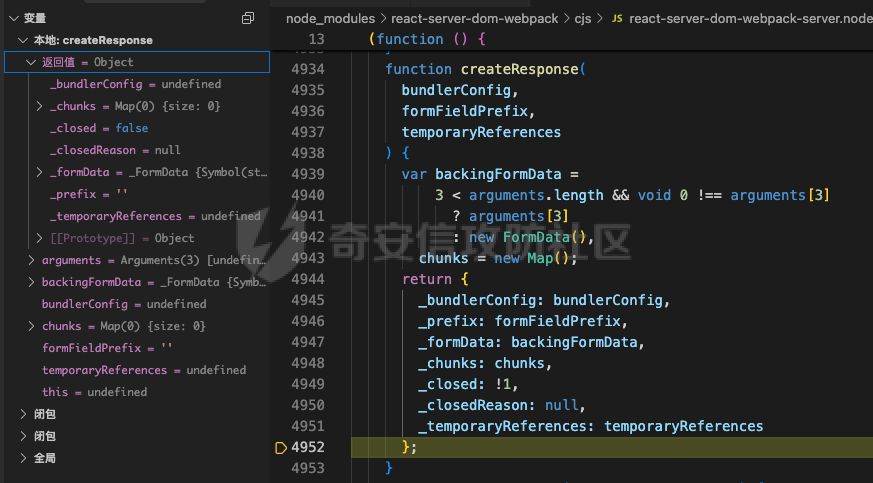
Task: Expand the 全局 scope
Action: coord(23,458)
